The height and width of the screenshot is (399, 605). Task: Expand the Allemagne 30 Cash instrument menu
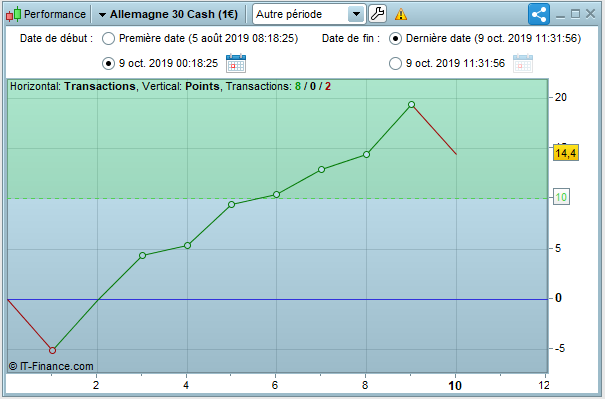click(168, 14)
